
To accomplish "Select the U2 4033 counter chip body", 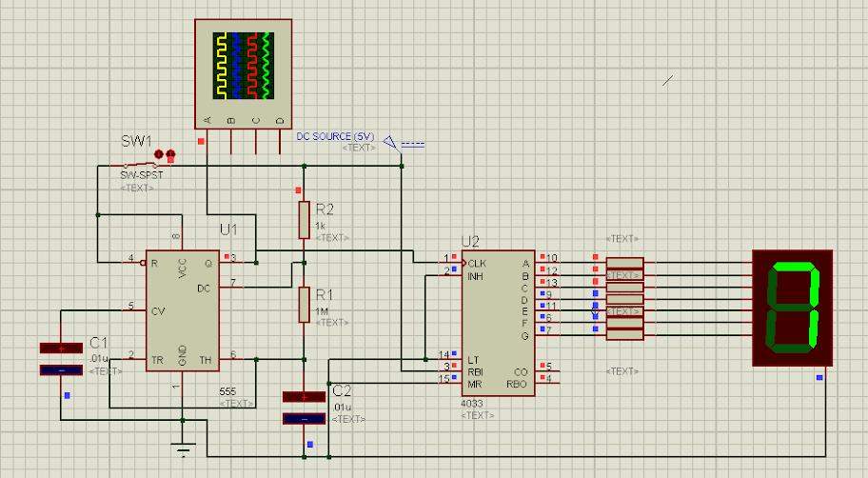I will coord(498,323).
